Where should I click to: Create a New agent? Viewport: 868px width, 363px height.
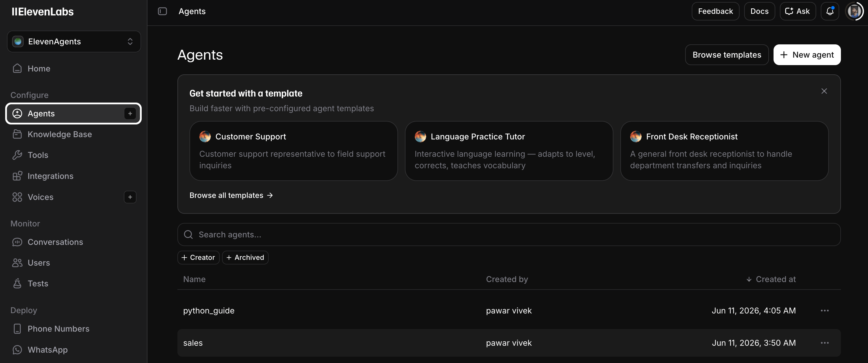807,55
